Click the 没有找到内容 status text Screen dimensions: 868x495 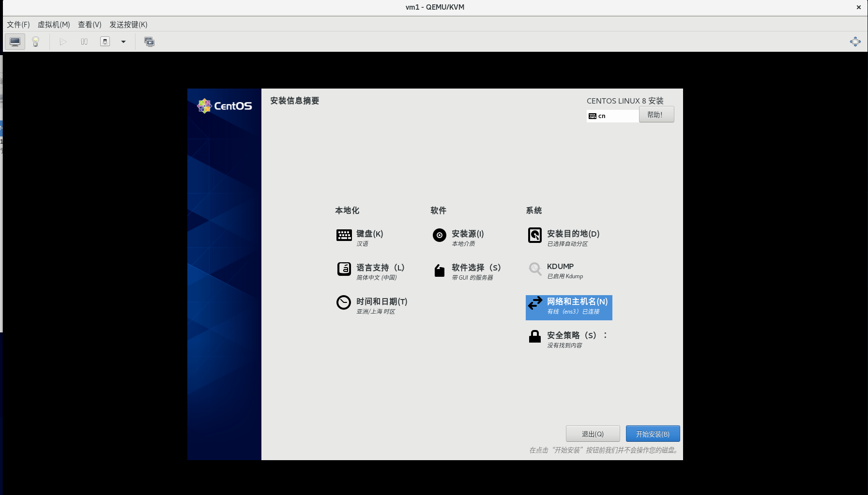564,345
